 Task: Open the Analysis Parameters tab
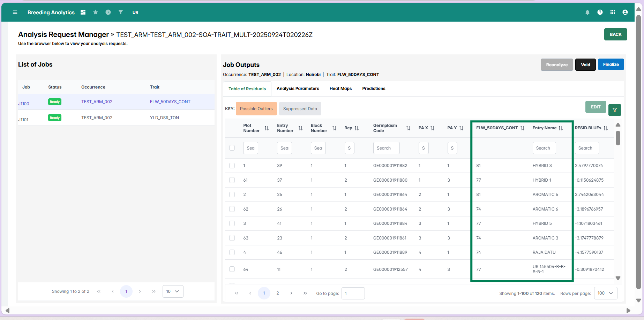pyautogui.click(x=298, y=89)
